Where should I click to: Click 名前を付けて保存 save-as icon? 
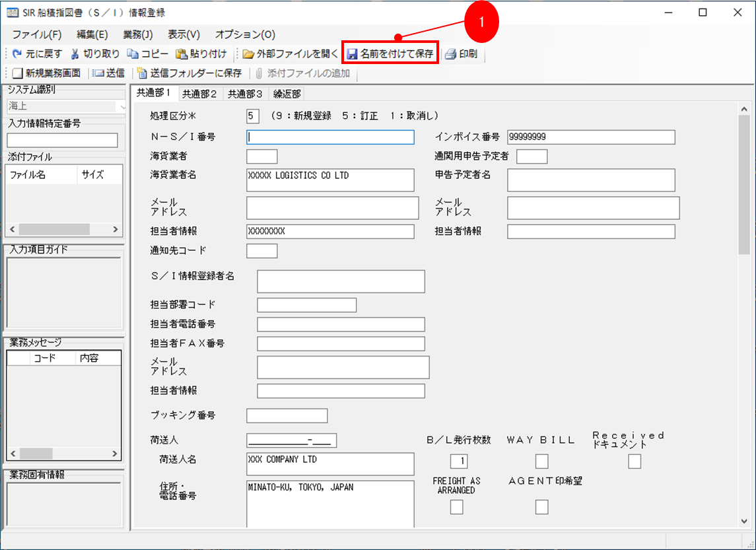[353, 54]
